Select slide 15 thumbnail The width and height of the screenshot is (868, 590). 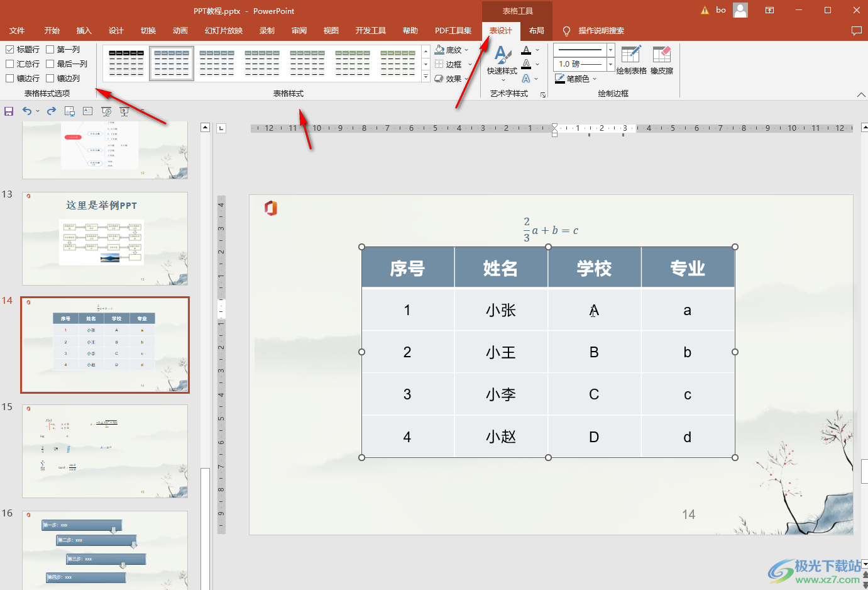click(105, 451)
